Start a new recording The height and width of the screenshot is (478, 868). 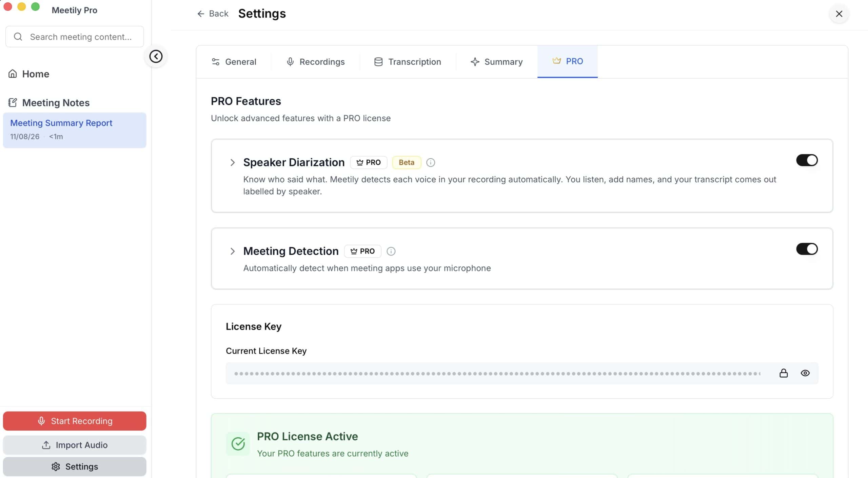pos(75,421)
